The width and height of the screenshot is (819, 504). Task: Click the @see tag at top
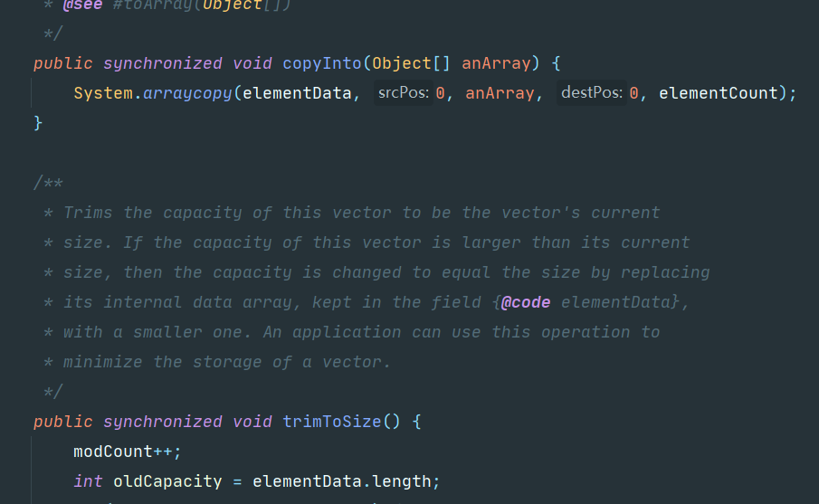pos(82,5)
